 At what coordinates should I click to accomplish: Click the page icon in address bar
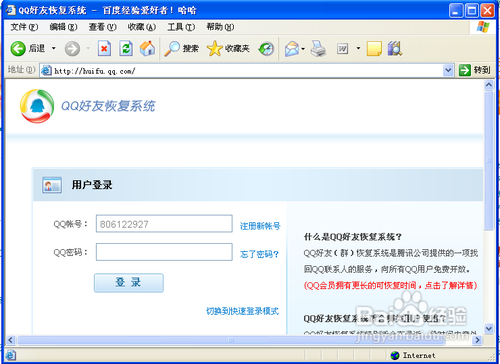coord(46,71)
